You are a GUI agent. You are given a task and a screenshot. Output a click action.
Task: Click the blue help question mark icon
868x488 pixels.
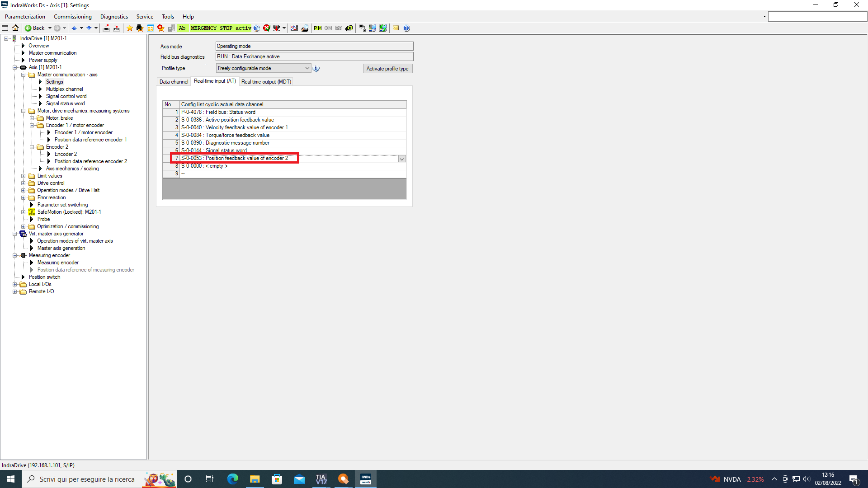click(406, 28)
